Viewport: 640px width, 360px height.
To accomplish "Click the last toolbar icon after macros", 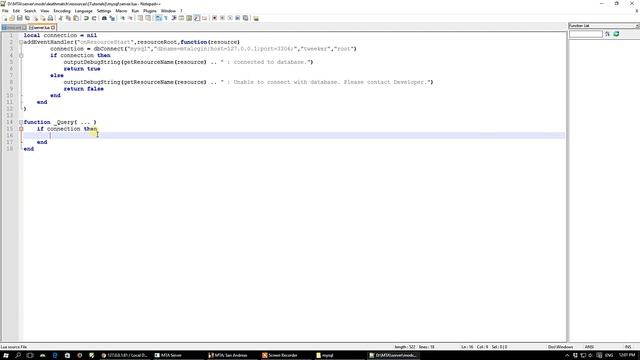I will (x=256, y=18).
